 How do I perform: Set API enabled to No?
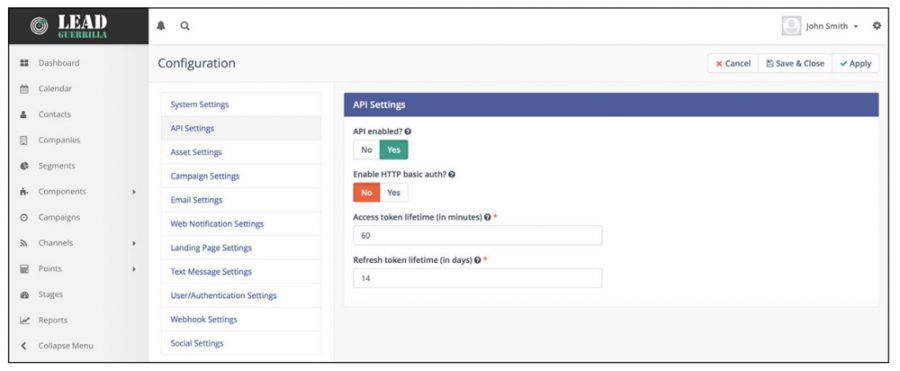pos(366,150)
